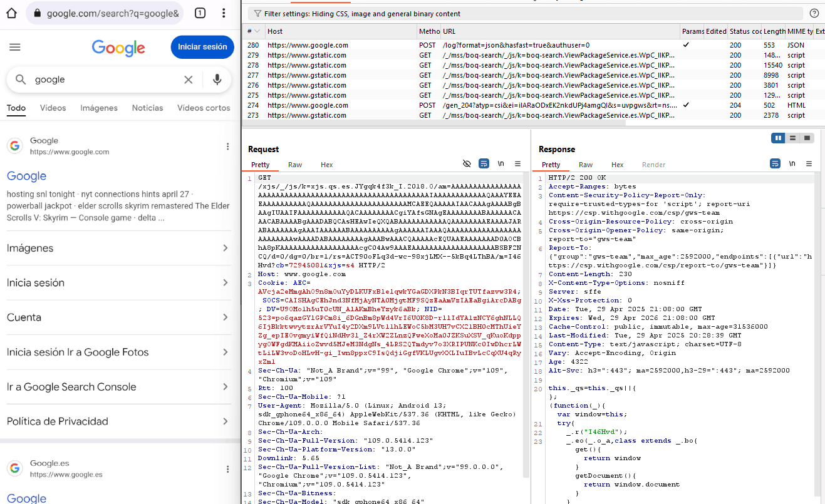Click the filter funnel icon in filter bar
This screenshot has width=825, height=504.
(x=257, y=13)
